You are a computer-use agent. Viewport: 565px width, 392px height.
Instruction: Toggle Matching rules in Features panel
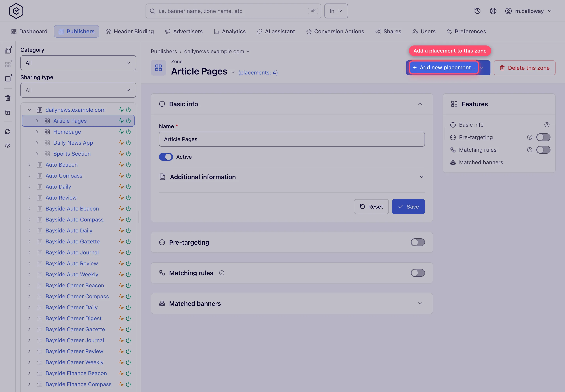click(543, 150)
